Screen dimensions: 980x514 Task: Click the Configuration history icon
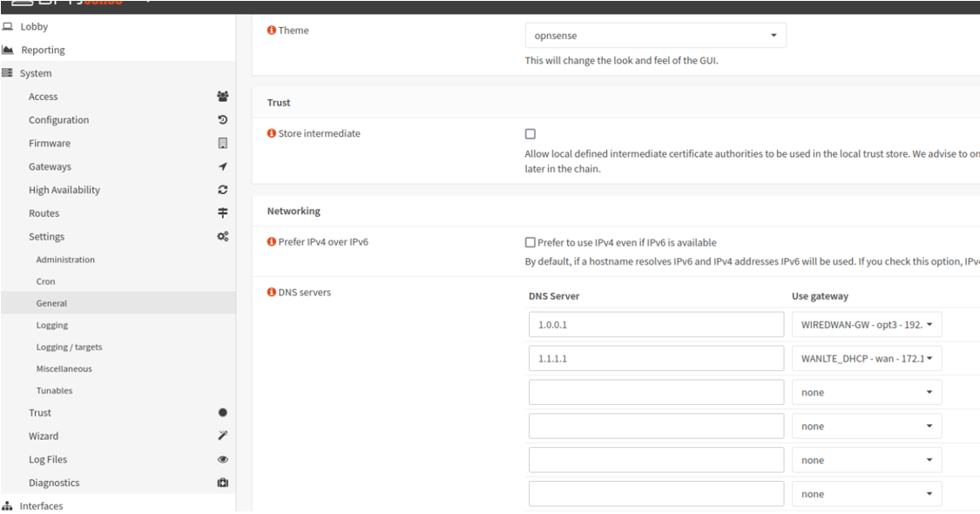click(x=222, y=119)
